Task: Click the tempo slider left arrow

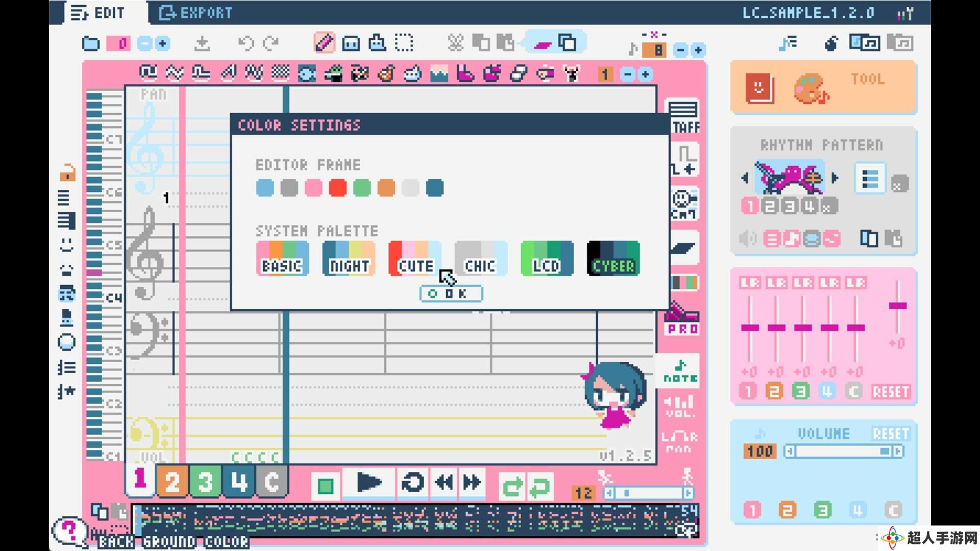Action: click(x=609, y=493)
